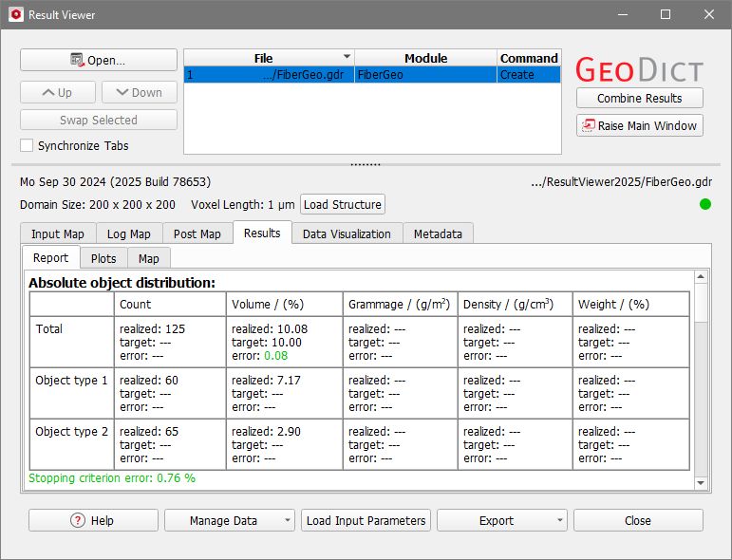Click the Create command cell
Screen dimensions: 732x560
(529, 75)
